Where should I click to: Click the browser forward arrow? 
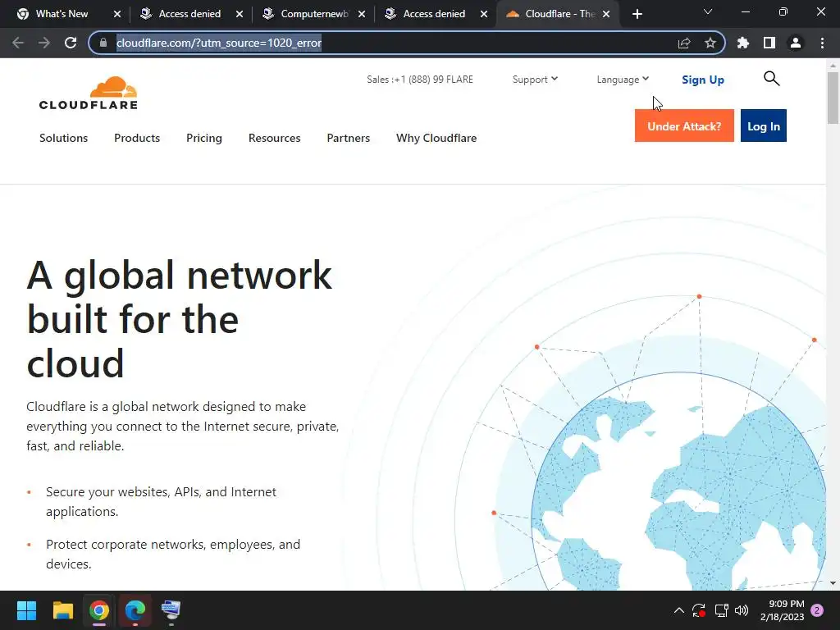point(44,43)
